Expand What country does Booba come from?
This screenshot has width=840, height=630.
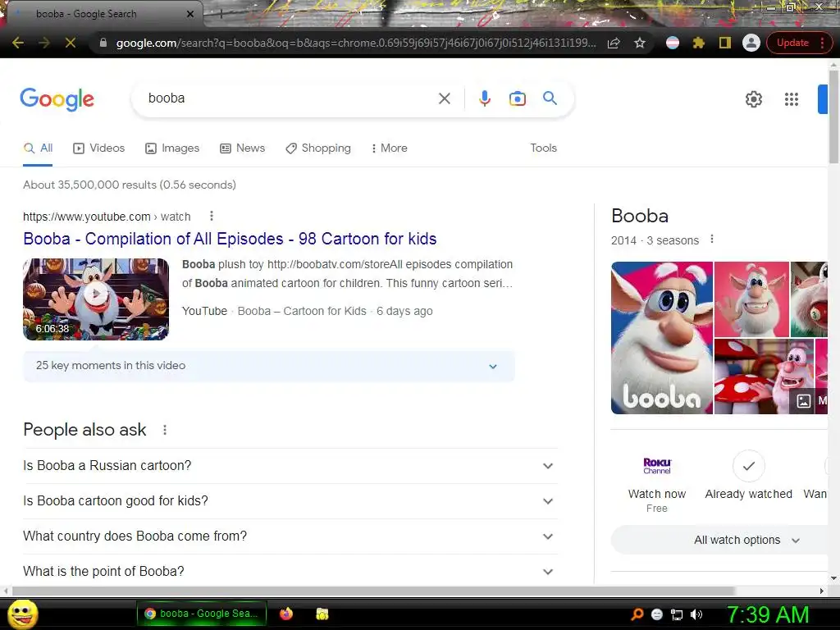tap(290, 536)
